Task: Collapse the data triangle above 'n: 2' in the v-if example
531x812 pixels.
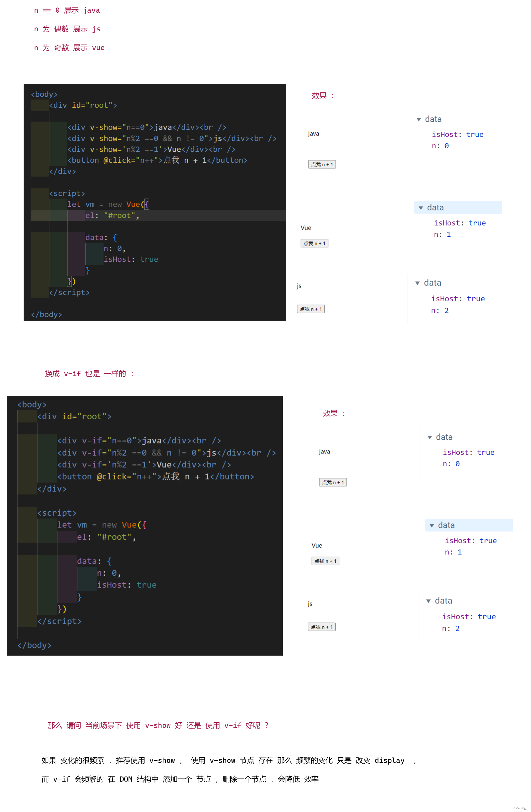Action: (x=428, y=601)
